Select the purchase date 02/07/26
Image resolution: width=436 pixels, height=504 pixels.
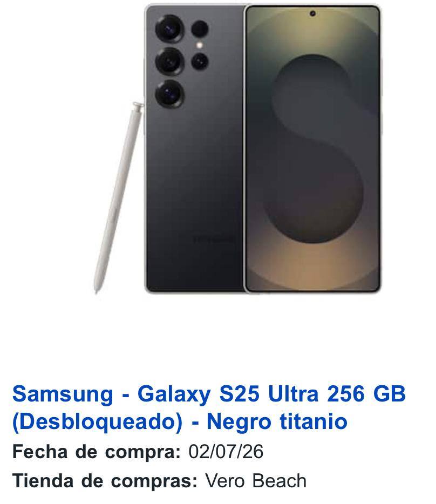(x=226, y=451)
